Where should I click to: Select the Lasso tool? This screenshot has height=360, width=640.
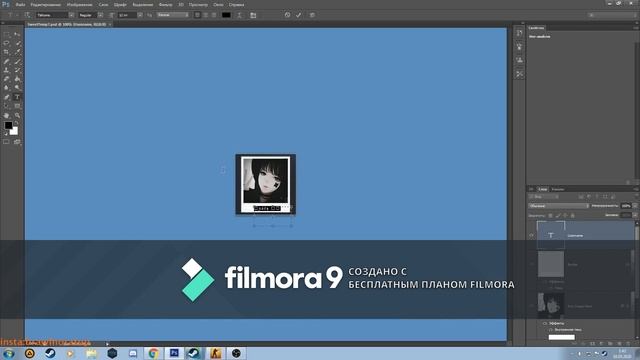click(6, 43)
